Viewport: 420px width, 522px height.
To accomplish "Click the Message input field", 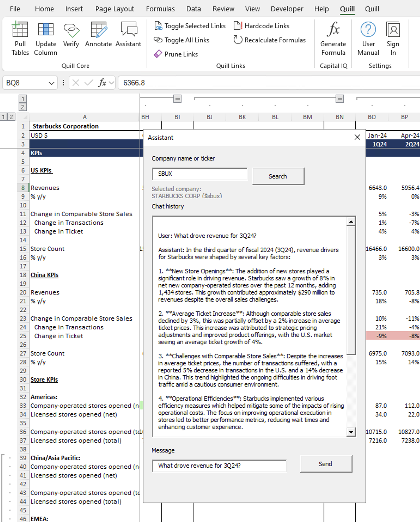I will 220,466.
